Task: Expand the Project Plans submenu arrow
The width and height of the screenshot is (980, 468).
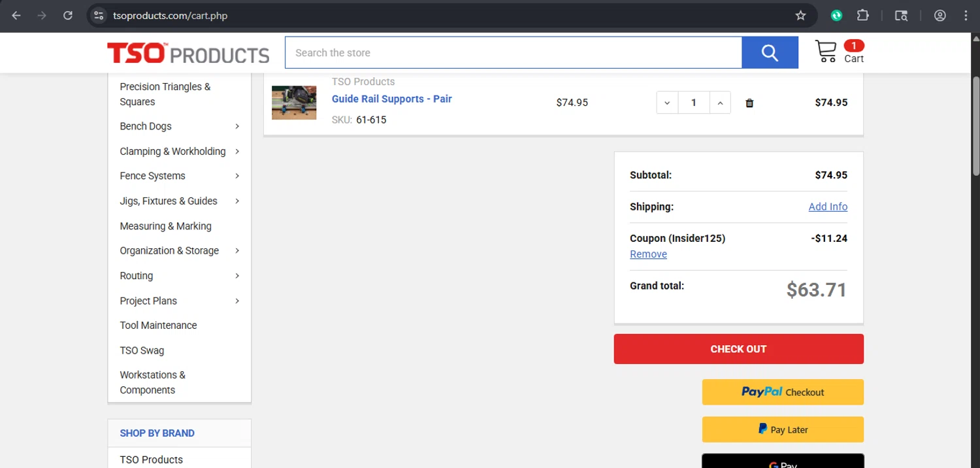Action: pyautogui.click(x=237, y=301)
